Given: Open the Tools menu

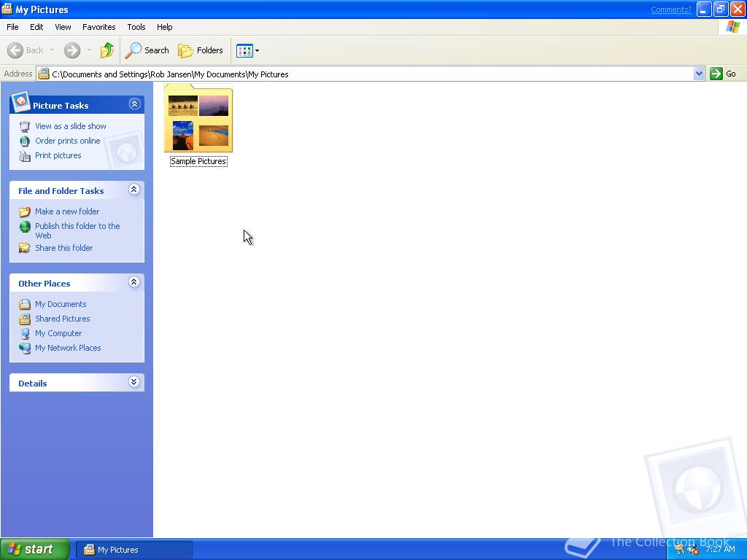Looking at the screenshot, I should 136,27.
